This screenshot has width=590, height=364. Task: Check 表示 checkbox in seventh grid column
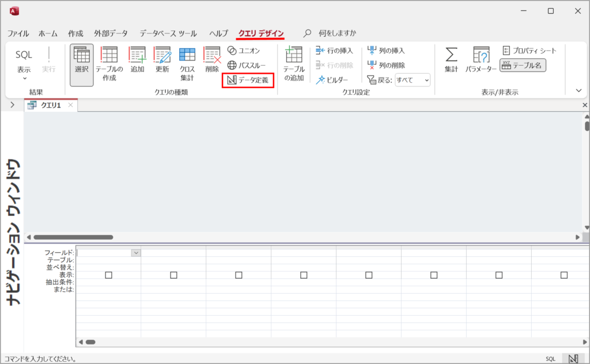click(x=499, y=275)
